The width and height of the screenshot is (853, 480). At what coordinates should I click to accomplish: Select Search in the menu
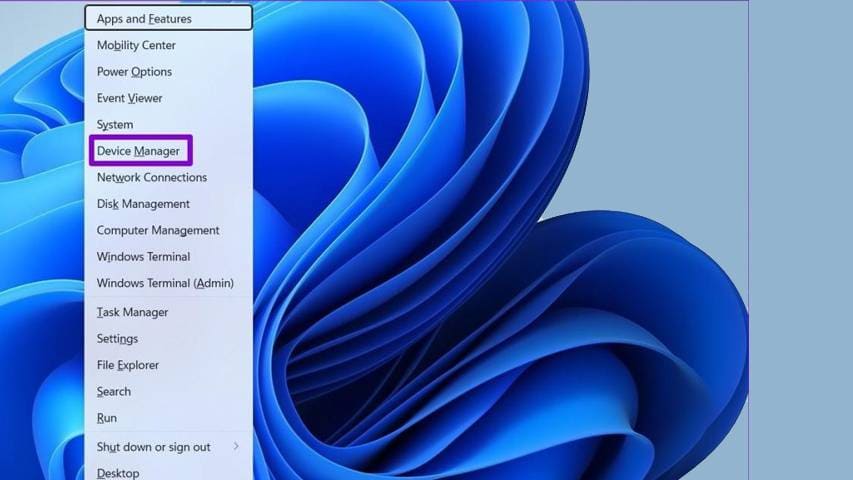coord(169,392)
